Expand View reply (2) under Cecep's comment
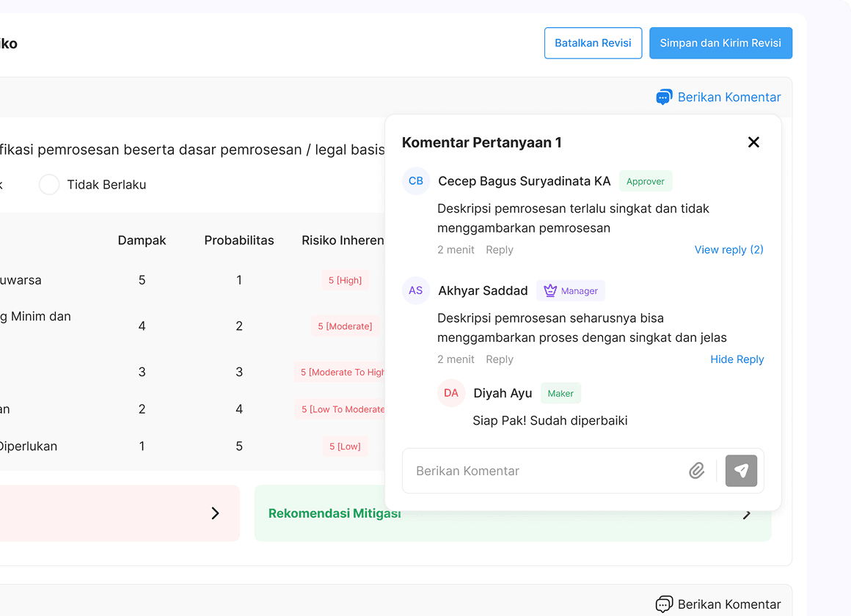851x616 pixels. pyautogui.click(x=728, y=250)
